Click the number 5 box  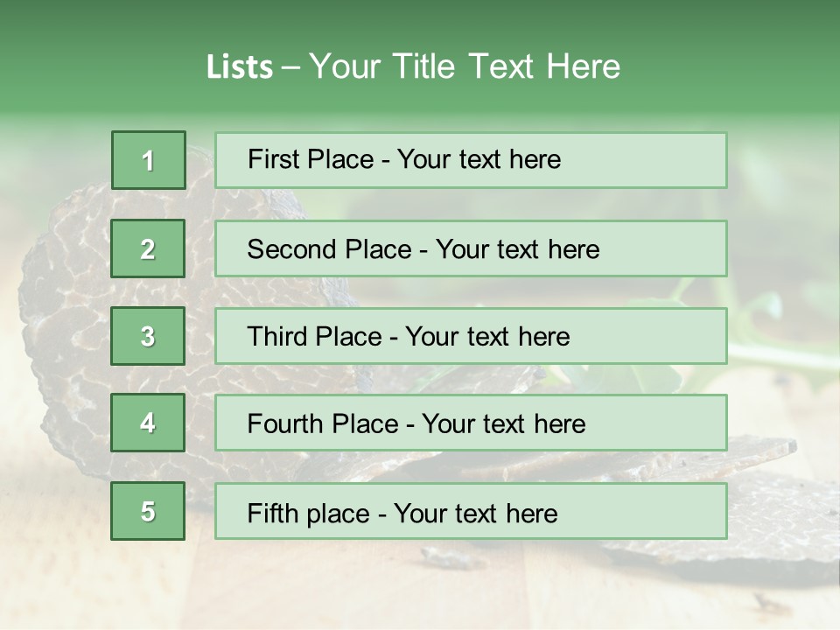(148, 511)
